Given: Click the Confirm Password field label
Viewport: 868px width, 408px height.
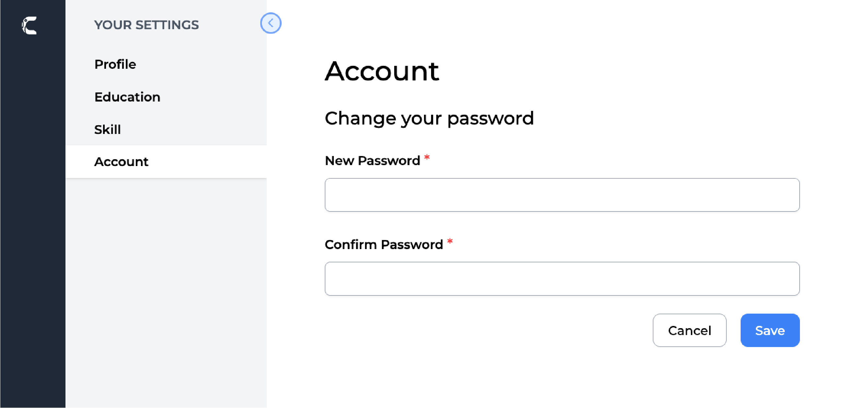Looking at the screenshot, I should (x=383, y=245).
